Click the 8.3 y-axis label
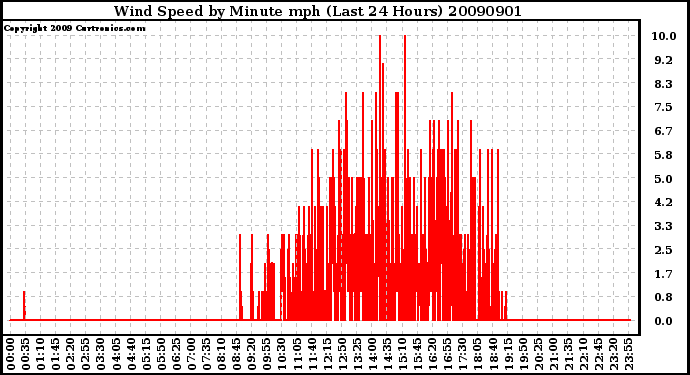Image resolution: width=690 pixels, height=375 pixels. pyautogui.click(x=663, y=84)
